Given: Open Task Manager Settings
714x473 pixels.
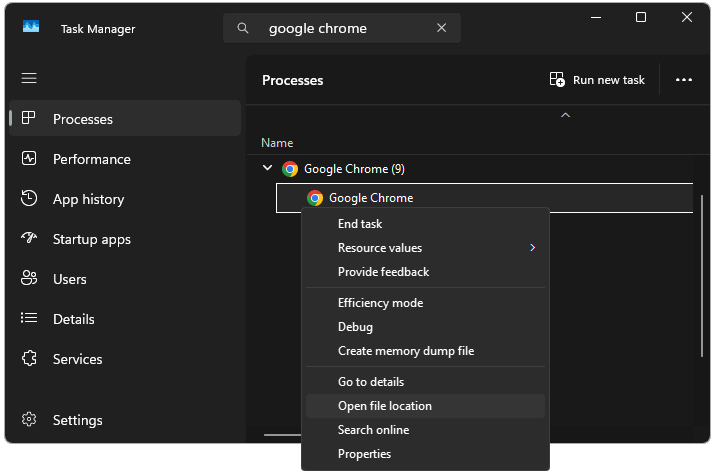Looking at the screenshot, I should (x=125, y=420).
